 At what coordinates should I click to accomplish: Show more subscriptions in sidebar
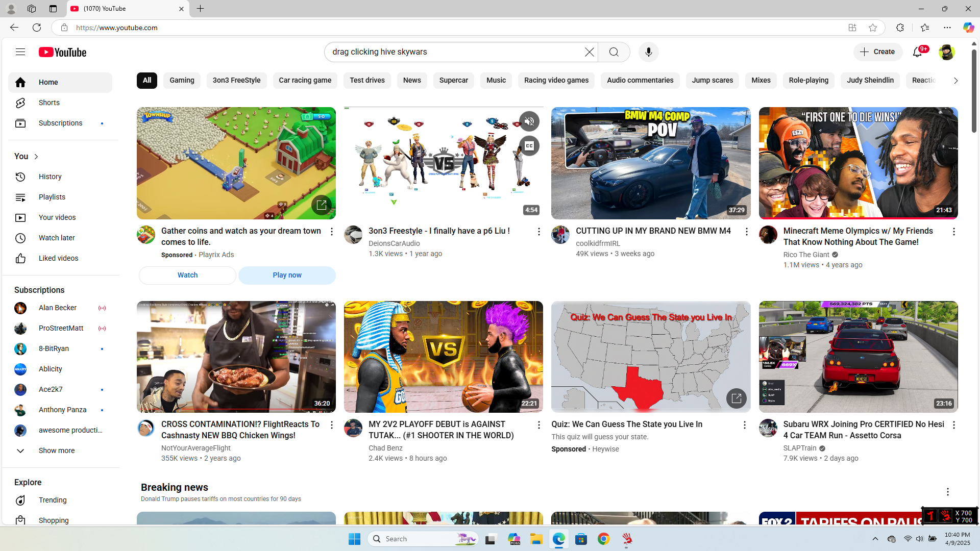(60, 450)
